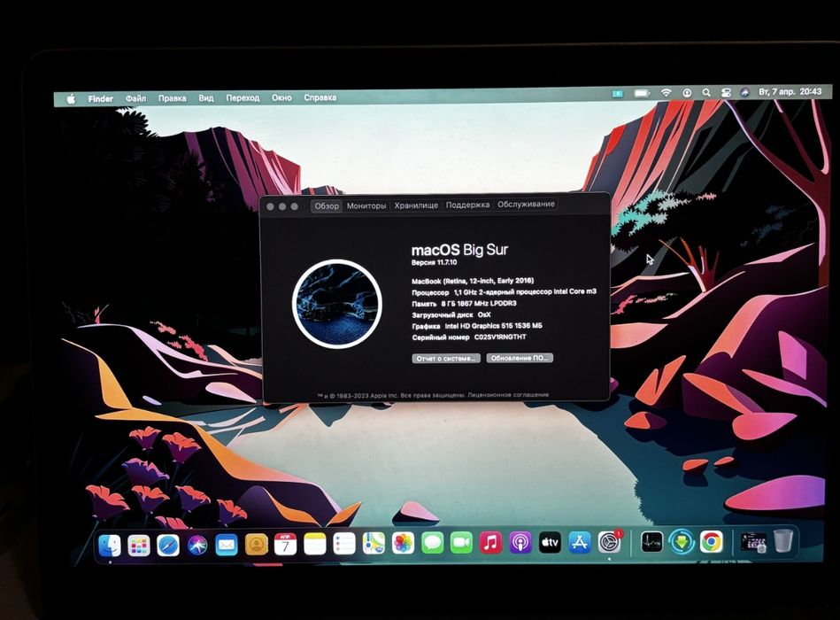The image size is (840, 620).
Task: Open the Переход menu
Action: pyautogui.click(x=243, y=98)
